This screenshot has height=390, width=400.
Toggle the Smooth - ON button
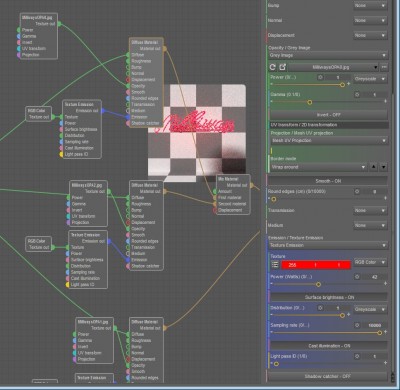tap(328, 181)
